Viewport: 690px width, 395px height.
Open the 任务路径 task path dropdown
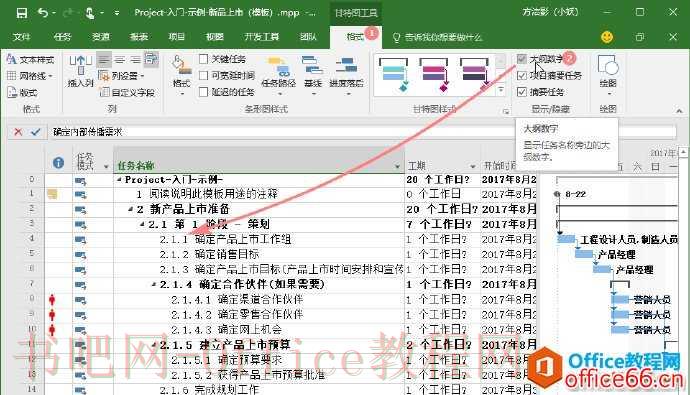pyautogui.click(x=278, y=76)
